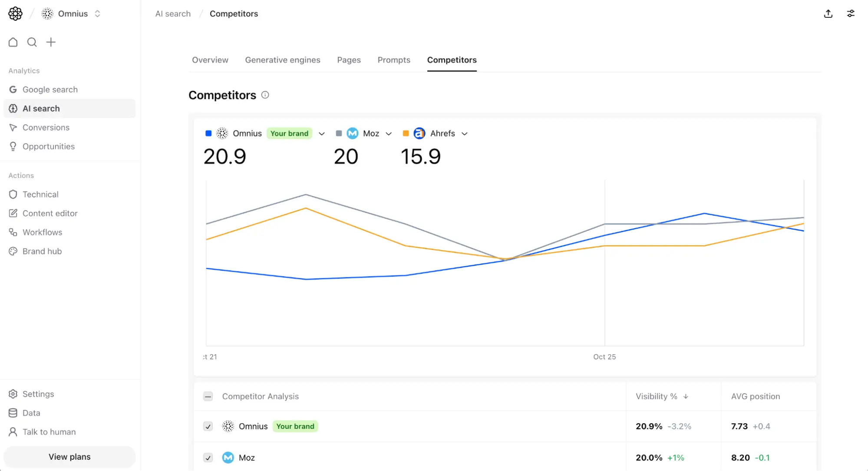Screen dimensions: 868x471
Task: Click the plus icon to create new
Action: coord(51,42)
